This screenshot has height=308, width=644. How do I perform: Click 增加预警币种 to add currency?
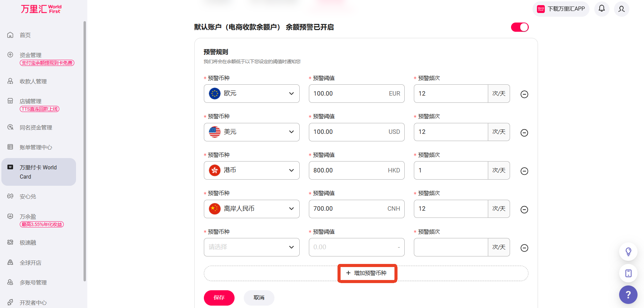coord(367,273)
